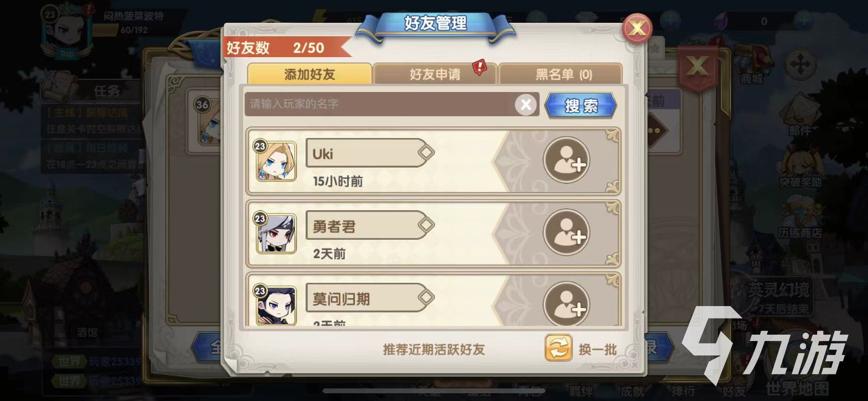868x401 pixels.
Task: Open Uki's avatar portrait
Action: coord(276,161)
